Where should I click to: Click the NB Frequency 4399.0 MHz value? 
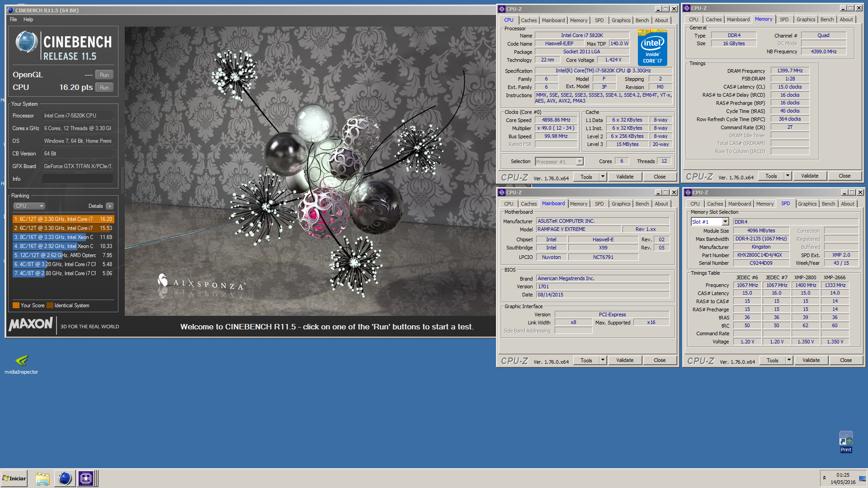tap(824, 52)
